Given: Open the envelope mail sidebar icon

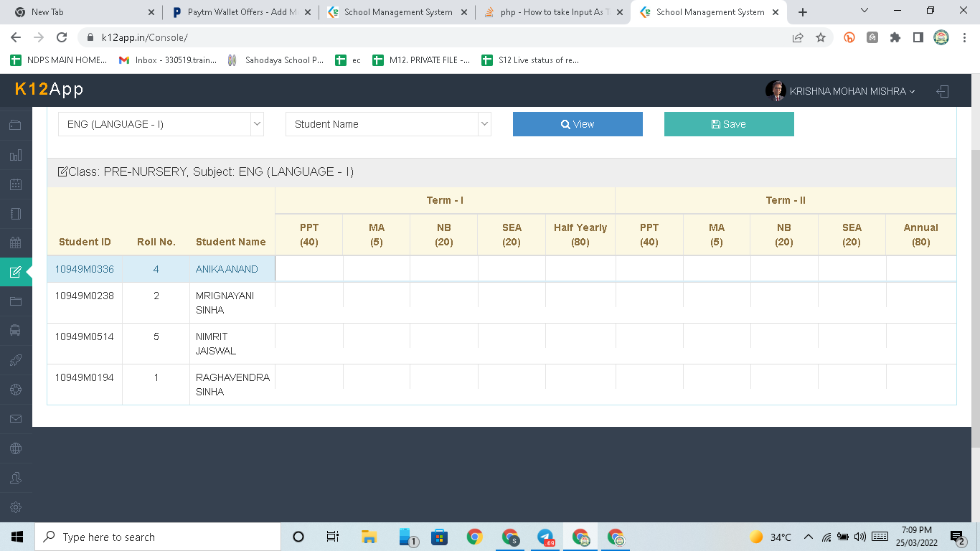Looking at the screenshot, I should [x=16, y=419].
